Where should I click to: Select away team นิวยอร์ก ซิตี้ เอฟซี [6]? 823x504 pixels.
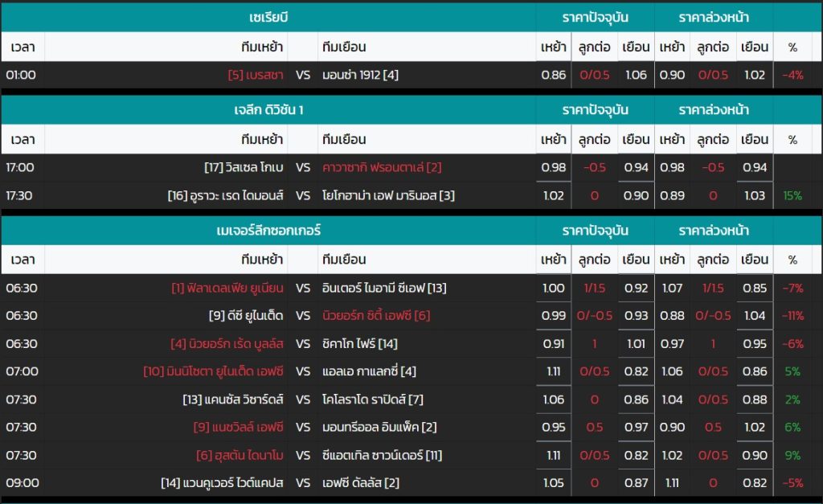click(376, 316)
